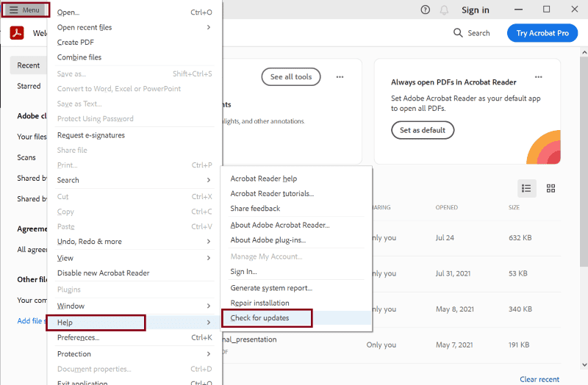Click the vertical scrollbar thumb
The height and width of the screenshot is (385, 588).
point(584,162)
